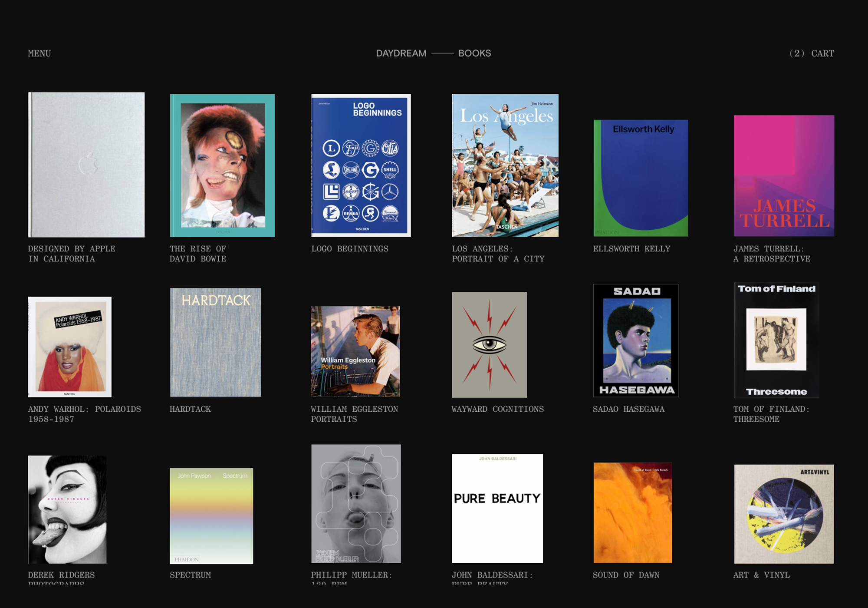View Los Angeles book cover
The height and width of the screenshot is (608, 868).
505,165
